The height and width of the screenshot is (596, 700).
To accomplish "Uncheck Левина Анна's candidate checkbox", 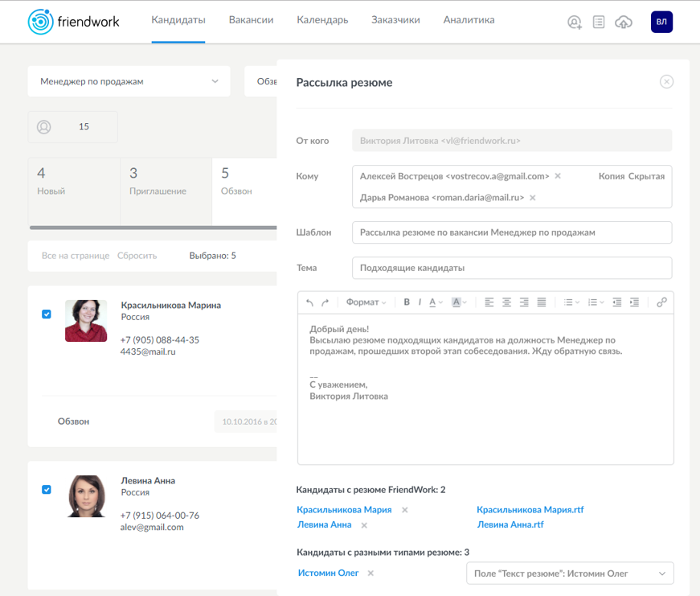I will click(x=47, y=489).
